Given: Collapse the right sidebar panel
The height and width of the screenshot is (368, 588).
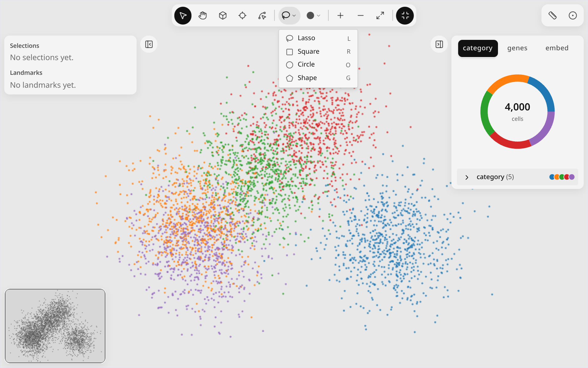Looking at the screenshot, I should point(439,44).
